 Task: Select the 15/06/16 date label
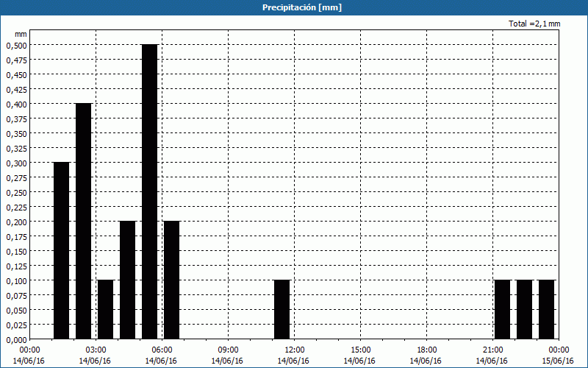click(x=558, y=361)
